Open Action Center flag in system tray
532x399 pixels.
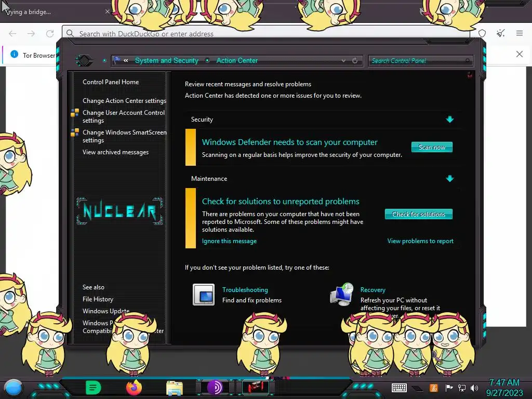[x=449, y=388]
